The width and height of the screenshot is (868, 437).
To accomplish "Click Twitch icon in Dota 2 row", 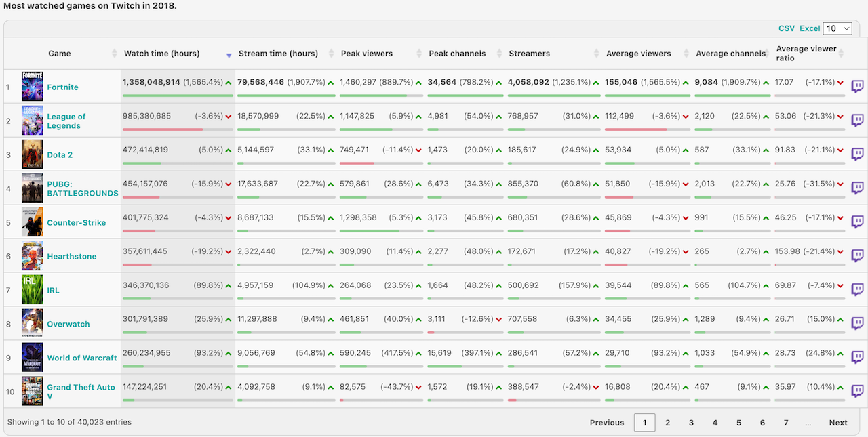I will [857, 154].
